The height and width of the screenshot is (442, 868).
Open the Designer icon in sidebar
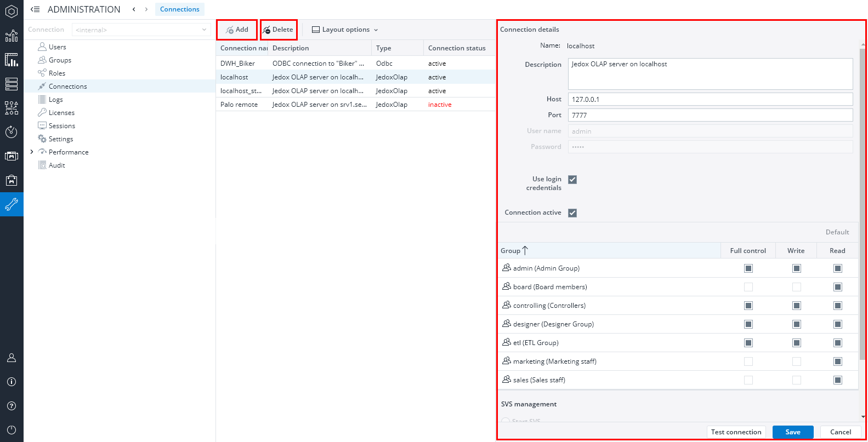click(12, 60)
